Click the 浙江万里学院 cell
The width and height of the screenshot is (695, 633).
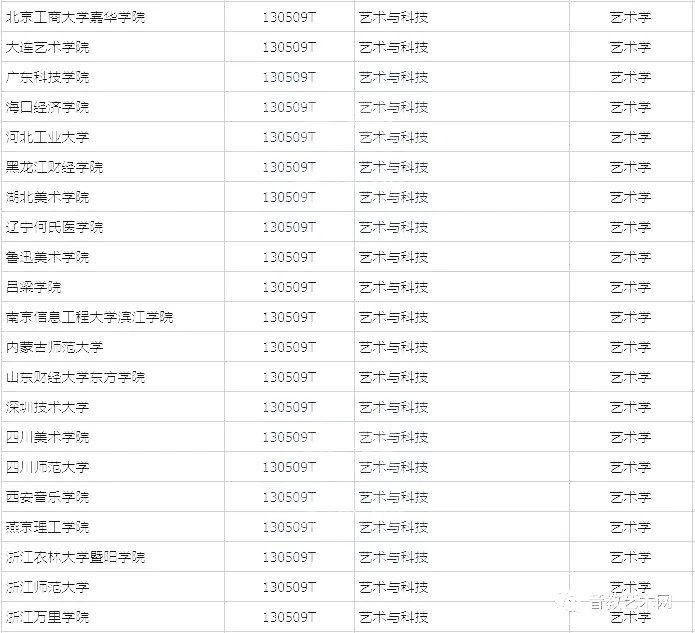coord(47,617)
